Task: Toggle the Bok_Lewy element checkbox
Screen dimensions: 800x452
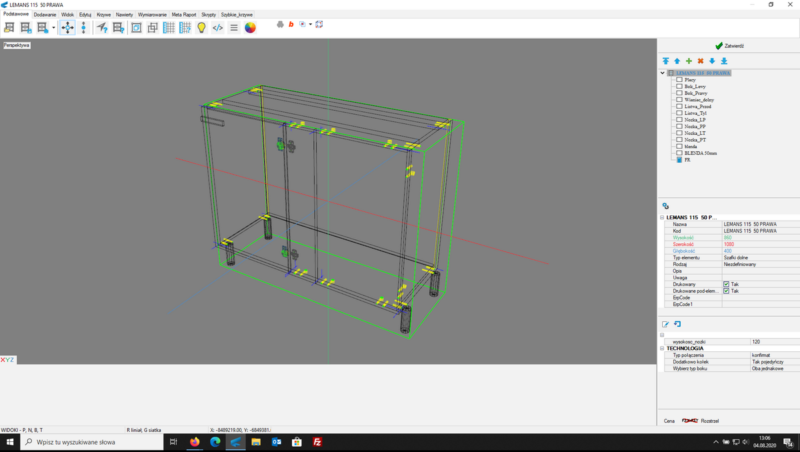Action: coord(678,87)
